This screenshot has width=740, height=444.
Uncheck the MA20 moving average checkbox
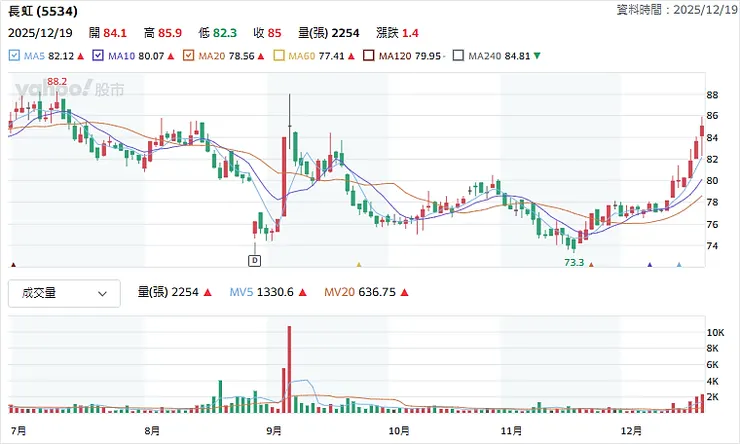pos(188,56)
